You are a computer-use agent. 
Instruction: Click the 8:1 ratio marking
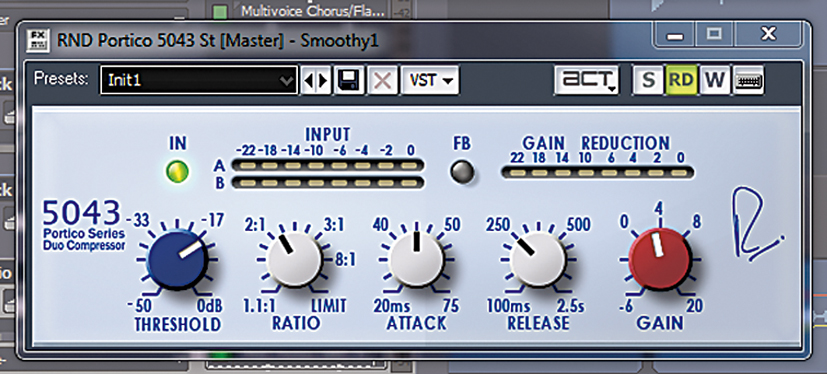pos(345,260)
